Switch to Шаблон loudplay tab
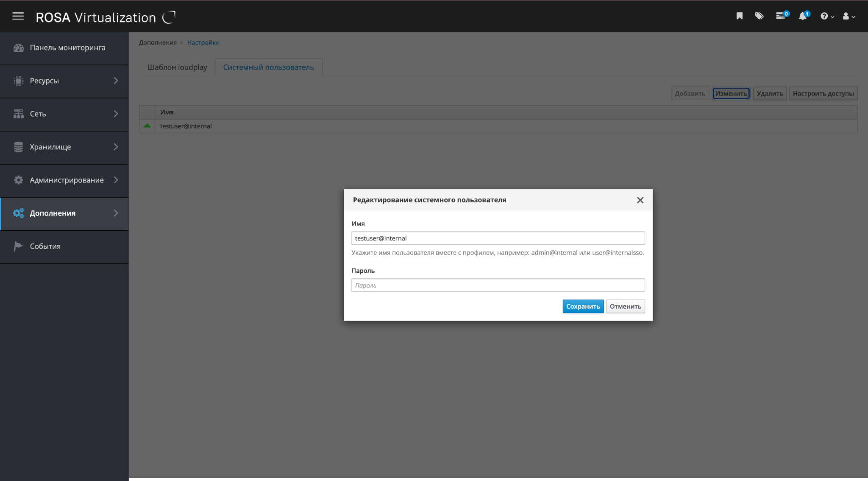 (x=177, y=67)
